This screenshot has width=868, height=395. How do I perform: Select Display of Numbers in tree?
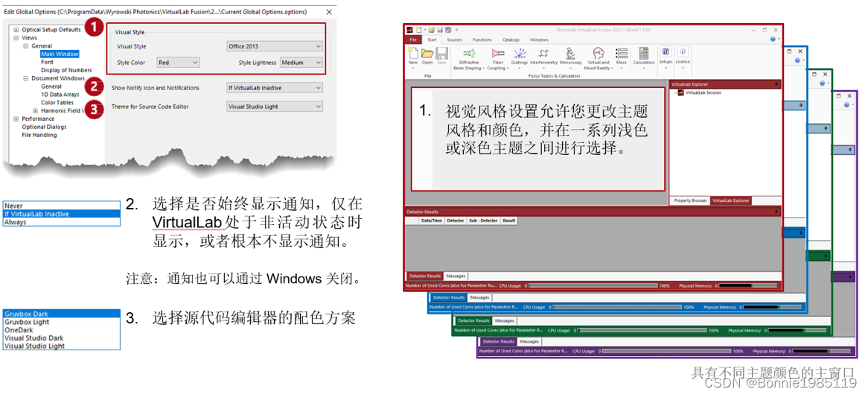[x=66, y=70]
